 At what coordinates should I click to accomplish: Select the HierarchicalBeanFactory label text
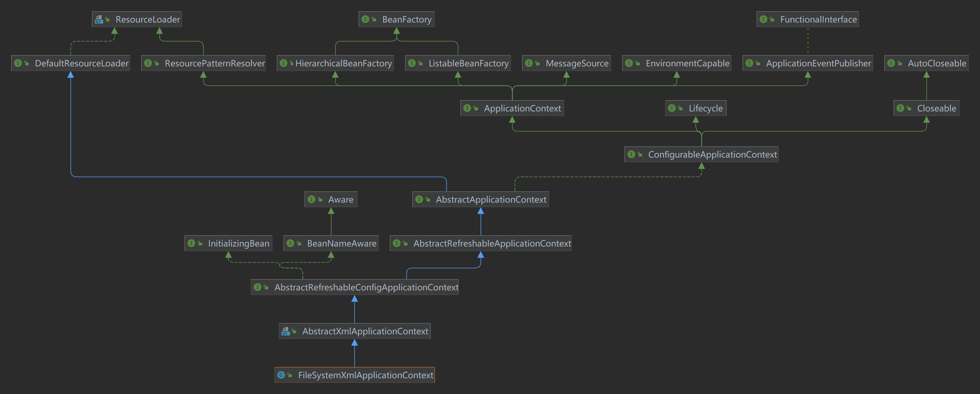coord(343,64)
